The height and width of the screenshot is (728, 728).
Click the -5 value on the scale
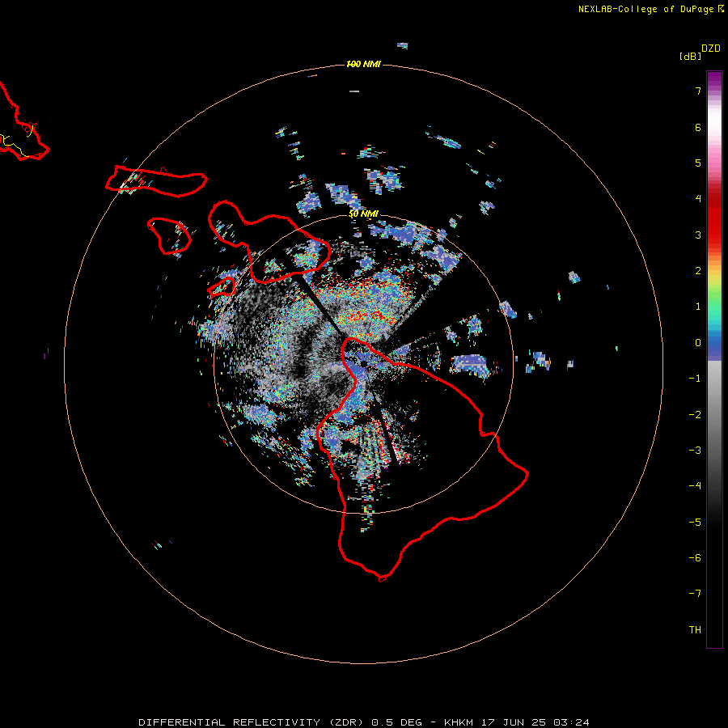695,523
